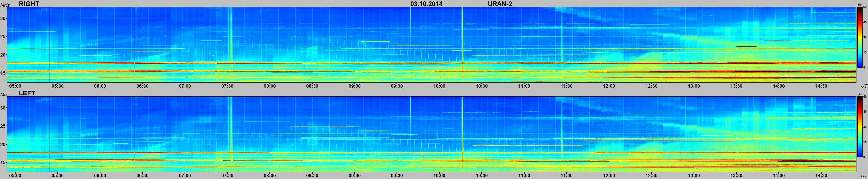Viewport: 868px width, 179px height.
Task: Click the LEFT polarization panel title
Action: click(x=27, y=93)
